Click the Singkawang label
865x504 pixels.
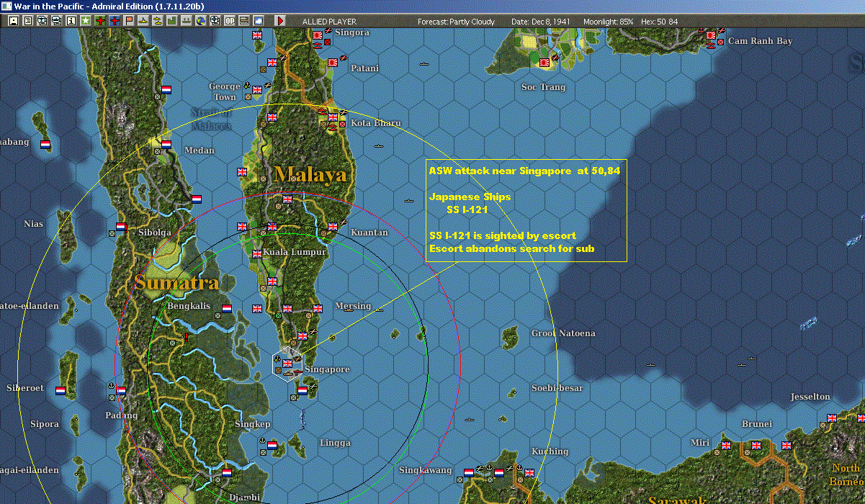click(426, 470)
